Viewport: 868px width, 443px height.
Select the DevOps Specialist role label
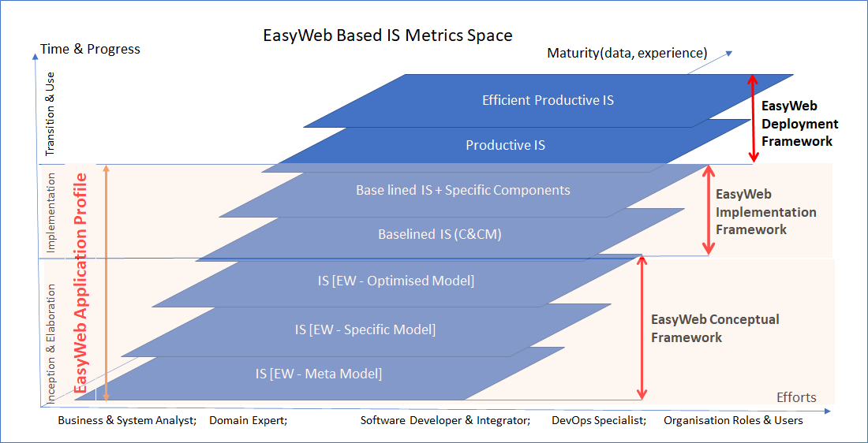(599, 420)
